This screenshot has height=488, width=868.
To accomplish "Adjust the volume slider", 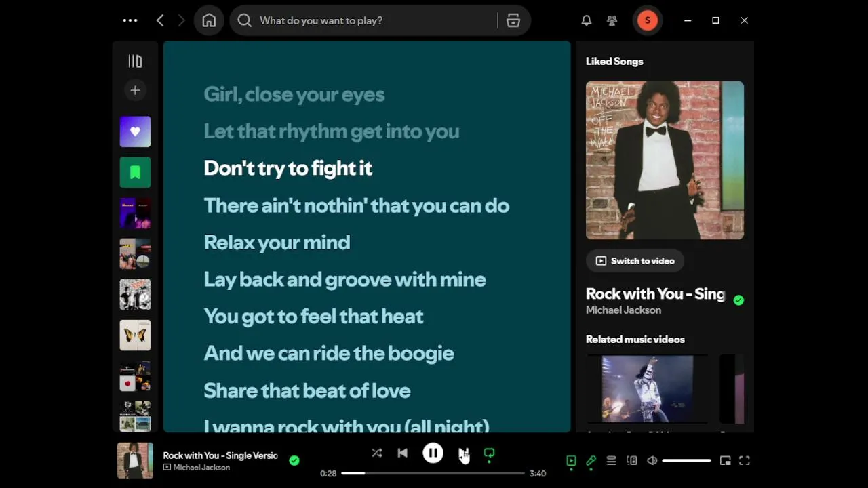I will [x=686, y=461].
